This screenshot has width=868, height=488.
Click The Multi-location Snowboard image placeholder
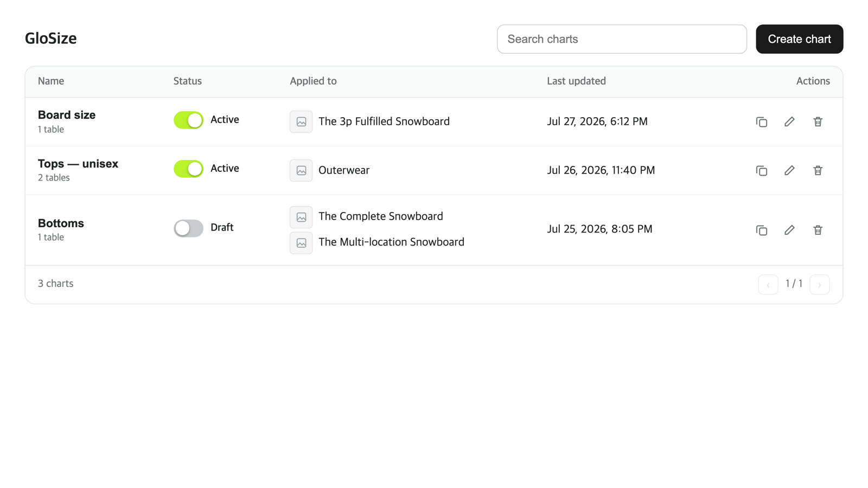point(301,243)
